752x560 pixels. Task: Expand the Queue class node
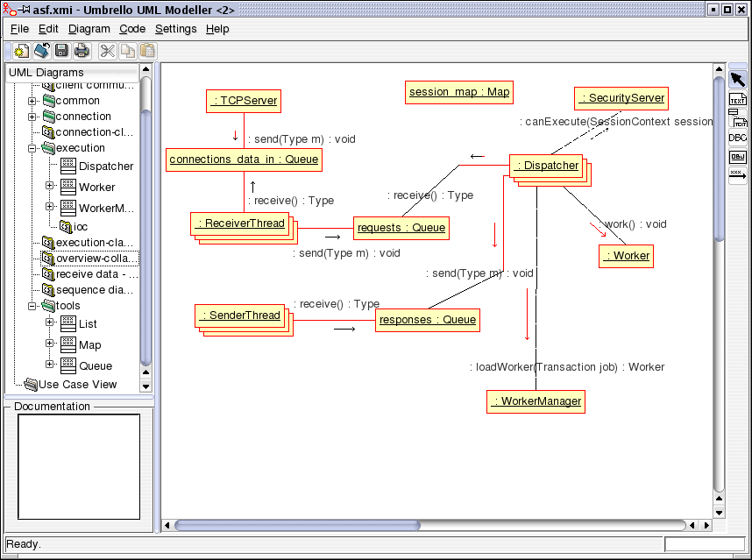tap(49, 364)
